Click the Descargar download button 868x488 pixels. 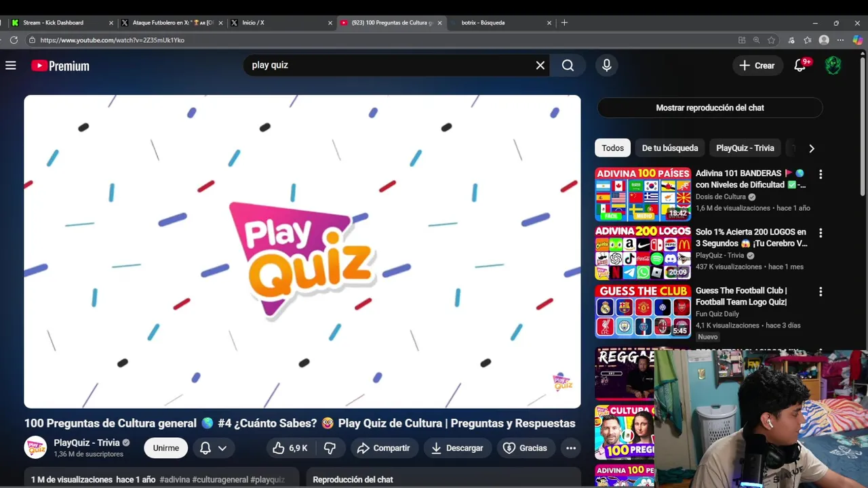(457, 448)
